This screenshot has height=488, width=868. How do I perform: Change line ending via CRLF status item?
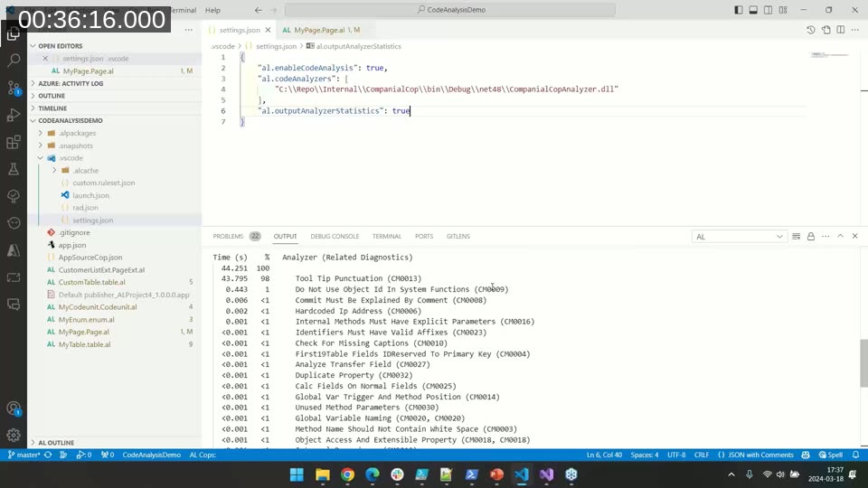702,455
